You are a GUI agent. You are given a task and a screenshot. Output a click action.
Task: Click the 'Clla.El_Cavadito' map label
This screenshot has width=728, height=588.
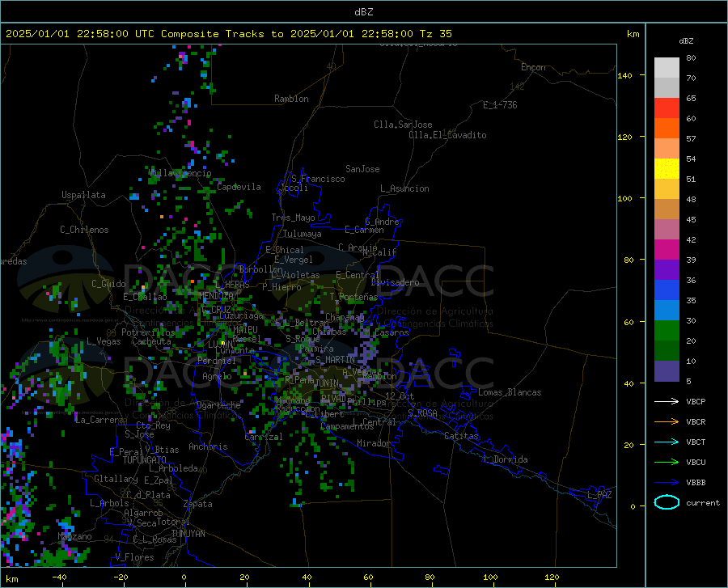pyautogui.click(x=447, y=135)
